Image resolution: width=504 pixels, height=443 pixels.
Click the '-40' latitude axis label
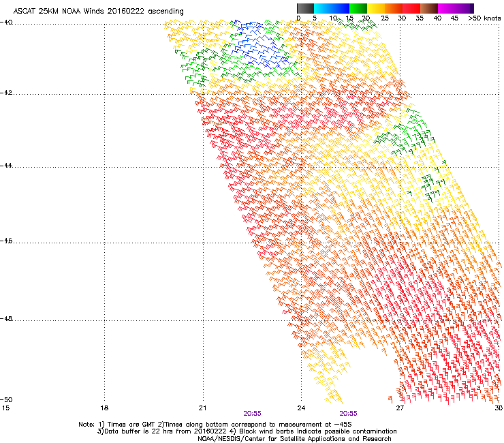click(x=6, y=22)
